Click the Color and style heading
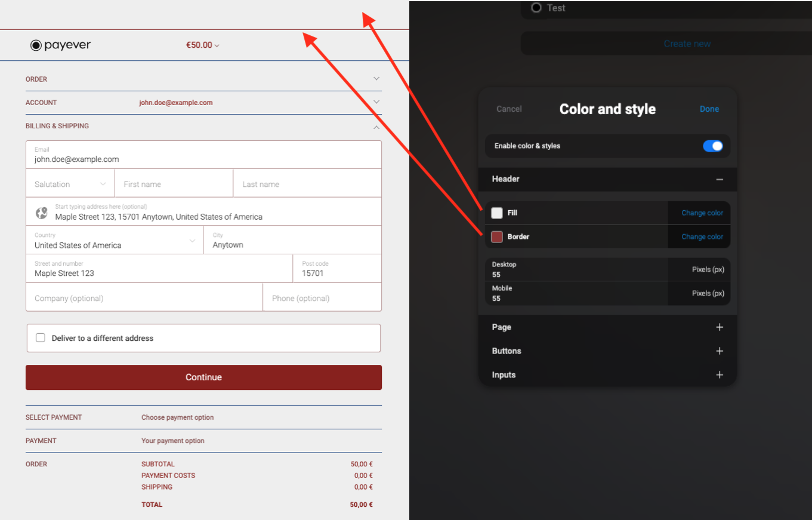 tap(607, 109)
